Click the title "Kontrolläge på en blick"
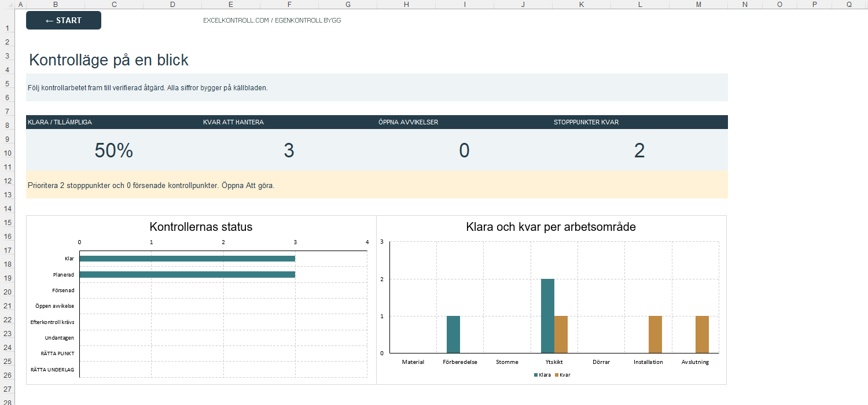 click(109, 60)
